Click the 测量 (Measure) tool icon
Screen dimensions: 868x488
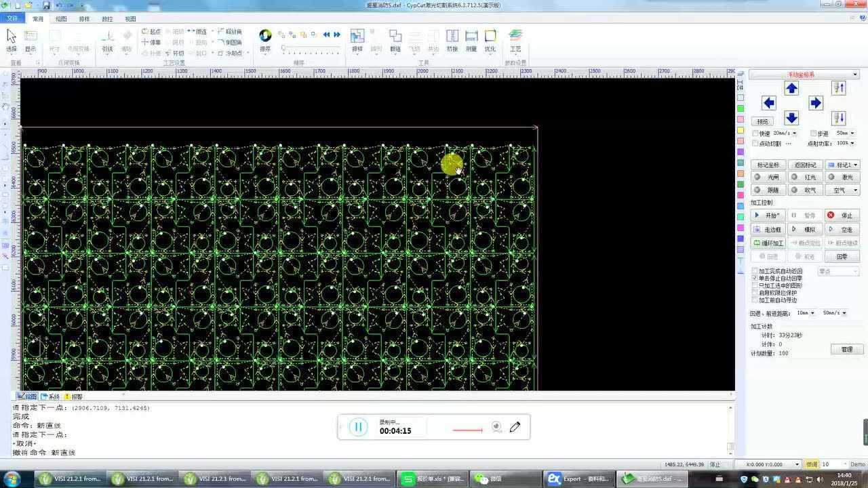[471, 40]
